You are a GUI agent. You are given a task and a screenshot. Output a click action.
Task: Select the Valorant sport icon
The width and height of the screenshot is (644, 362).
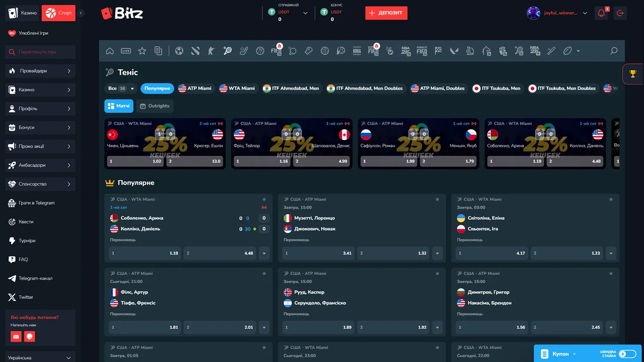coord(454,51)
